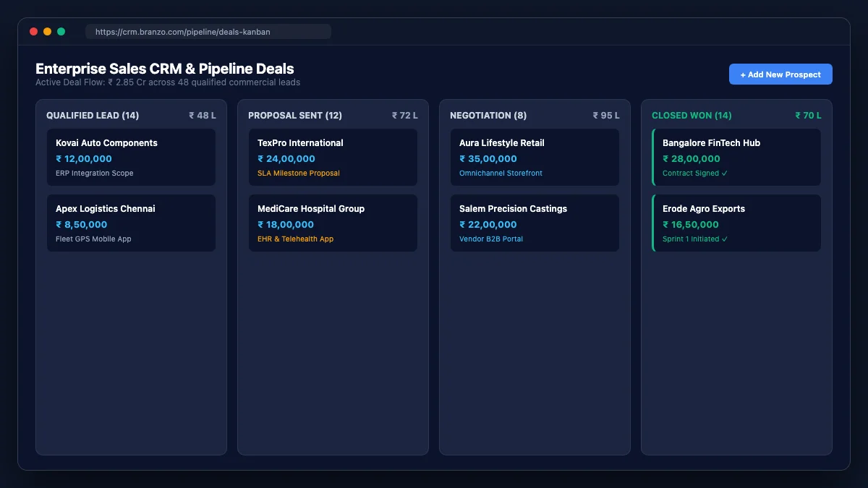Click the Sprint 1 Initiated status text
This screenshot has height=488, width=868.
point(695,239)
